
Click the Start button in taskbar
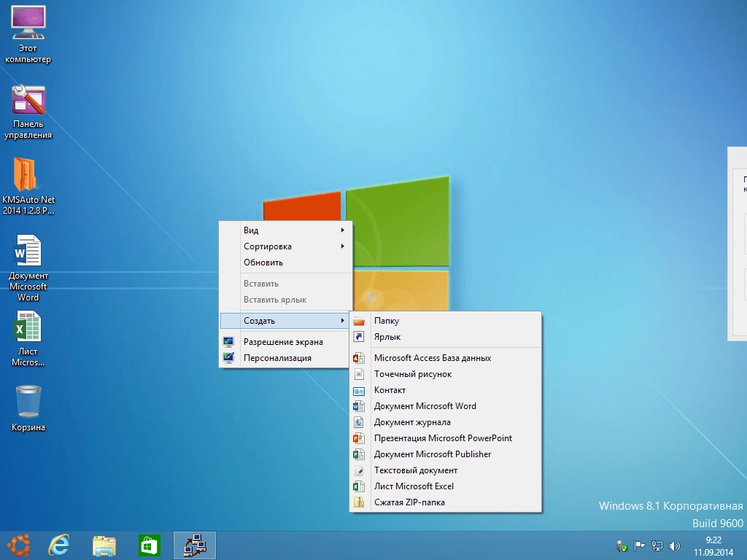pyautogui.click(x=18, y=545)
